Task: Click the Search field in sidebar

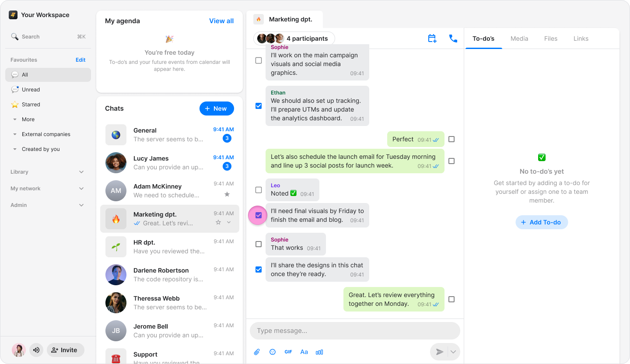Action: (48, 37)
